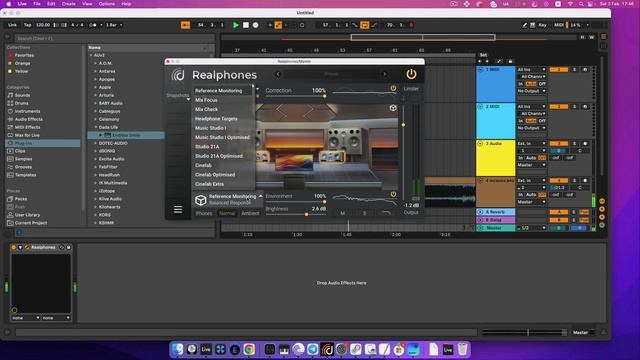Select Sounds category in browser
The width and height of the screenshot is (640, 360).
pos(22,95)
